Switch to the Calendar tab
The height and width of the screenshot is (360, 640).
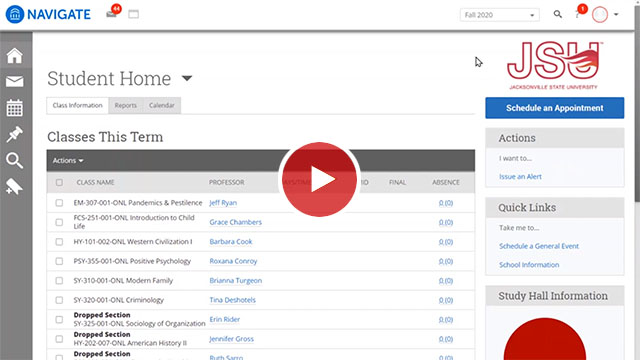pyautogui.click(x=162, y=105)
